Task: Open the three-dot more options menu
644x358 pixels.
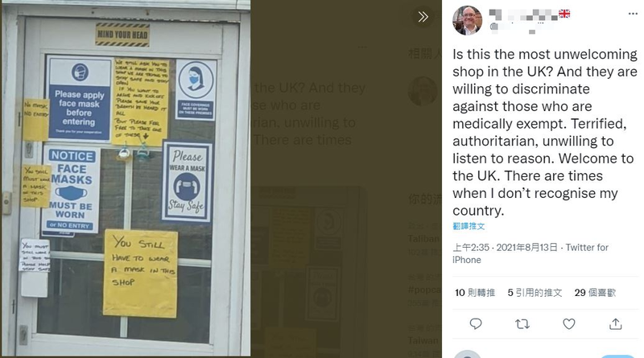Action: point(633,14)
